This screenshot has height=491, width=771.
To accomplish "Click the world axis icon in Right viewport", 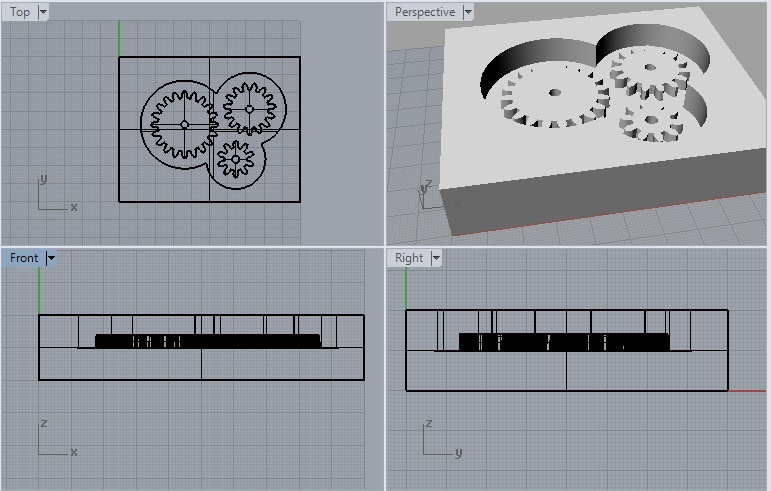I will tap(442, 438).
